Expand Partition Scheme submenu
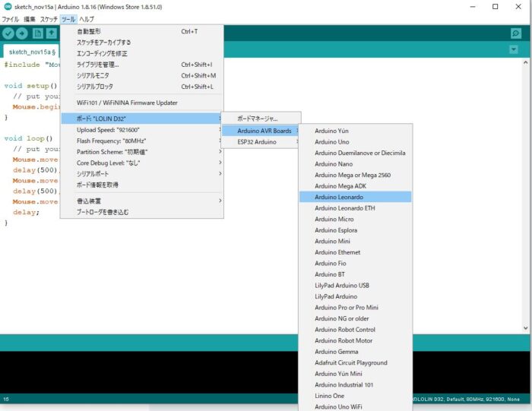This screenshot has height=411, width=532. pyautogui.click(x=142, y=152)
